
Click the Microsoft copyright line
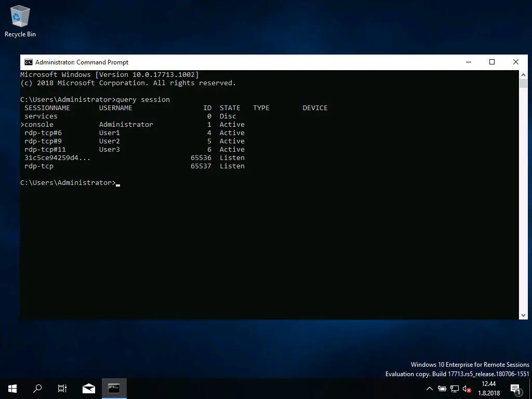(x=128, y=83)
